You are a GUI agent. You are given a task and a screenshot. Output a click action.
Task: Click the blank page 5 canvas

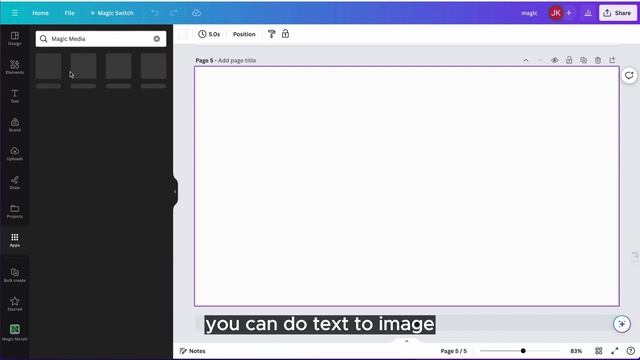tap(407, 186)
